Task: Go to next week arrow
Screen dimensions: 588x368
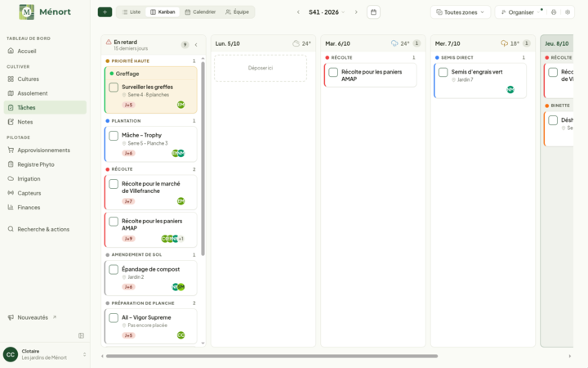Action: (356, 12)
